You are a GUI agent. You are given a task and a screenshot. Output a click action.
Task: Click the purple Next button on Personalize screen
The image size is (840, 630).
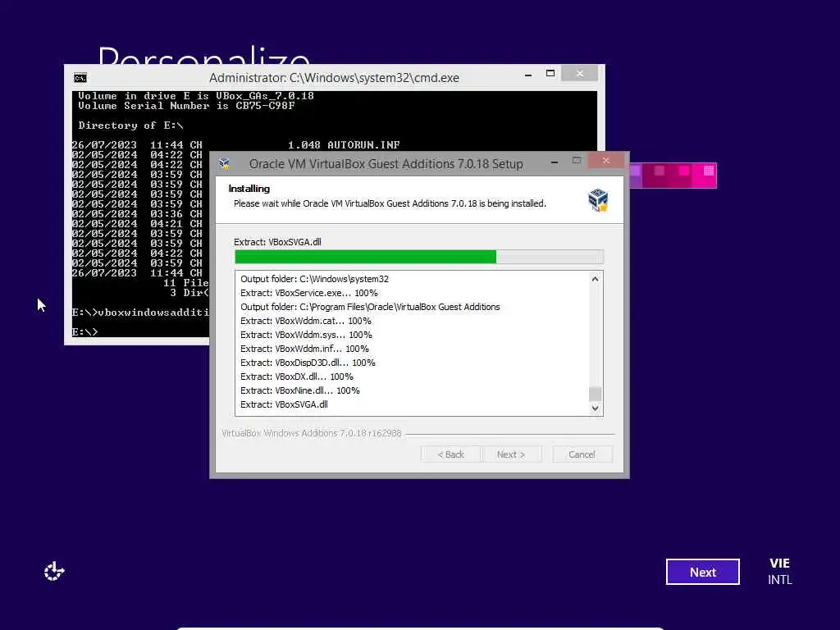click(x=703, y=572)
